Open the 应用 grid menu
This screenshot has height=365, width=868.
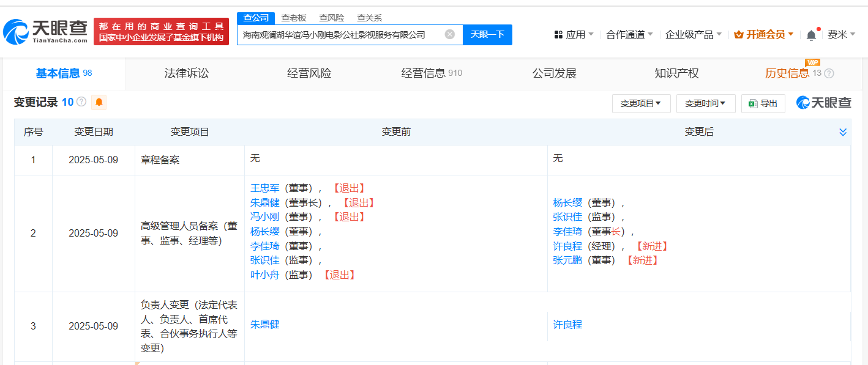pos(573,35)
